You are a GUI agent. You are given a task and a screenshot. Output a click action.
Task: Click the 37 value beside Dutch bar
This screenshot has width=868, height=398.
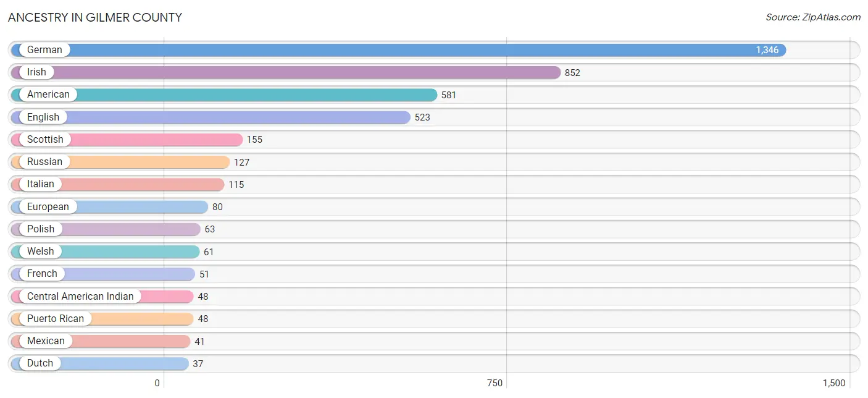(x=198, y=364)
